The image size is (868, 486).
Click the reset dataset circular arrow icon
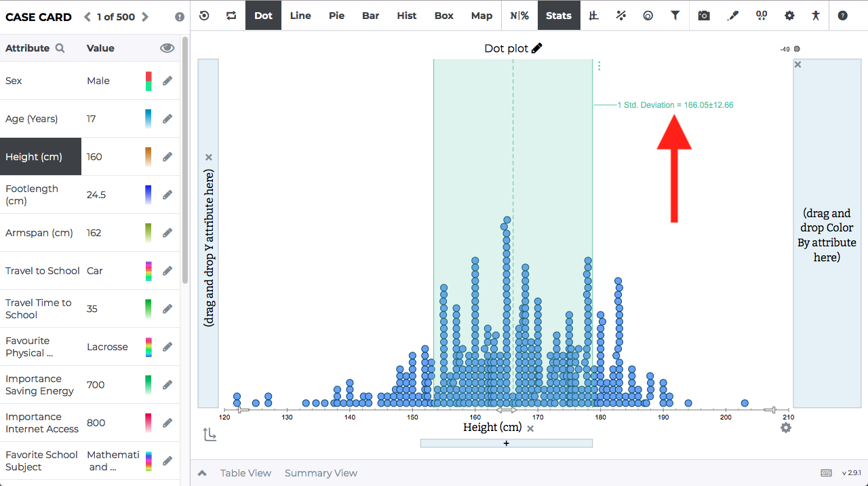(x=204, y=15)
